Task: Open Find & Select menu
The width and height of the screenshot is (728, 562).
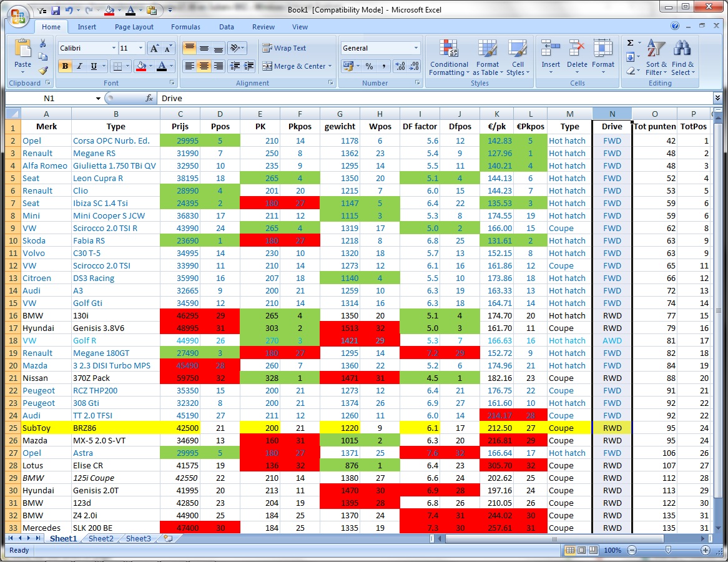Action: 683,57
